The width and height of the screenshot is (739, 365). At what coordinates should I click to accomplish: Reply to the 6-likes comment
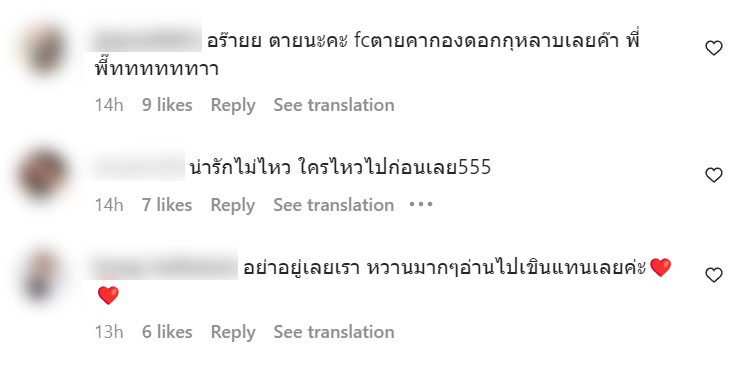(x=233, y=332)
